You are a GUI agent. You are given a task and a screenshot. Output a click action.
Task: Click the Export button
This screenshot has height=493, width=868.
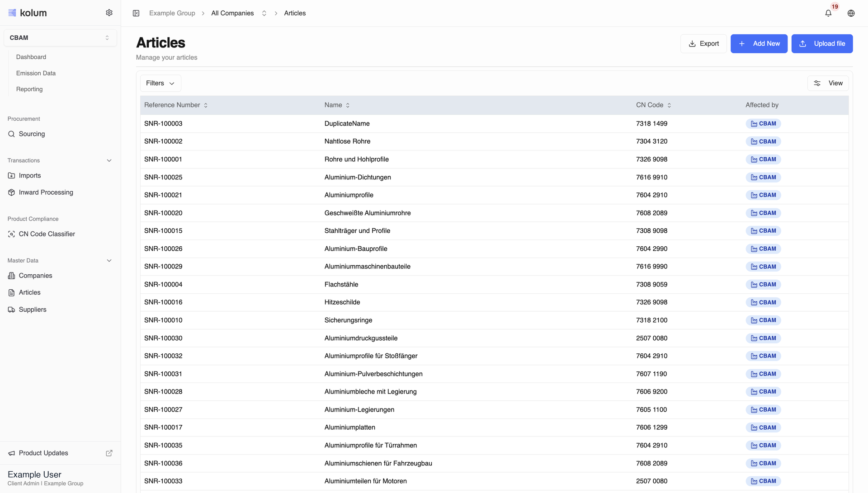click(703, 43)
